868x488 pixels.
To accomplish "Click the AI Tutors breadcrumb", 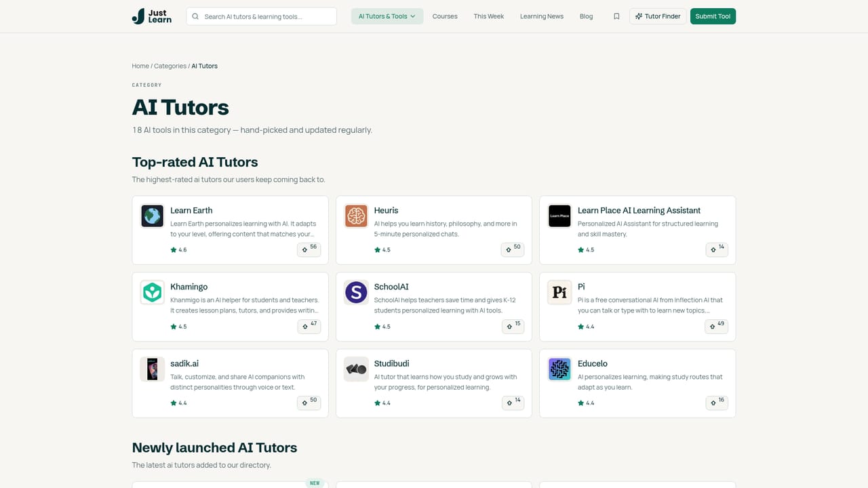I will pos(205,66).
